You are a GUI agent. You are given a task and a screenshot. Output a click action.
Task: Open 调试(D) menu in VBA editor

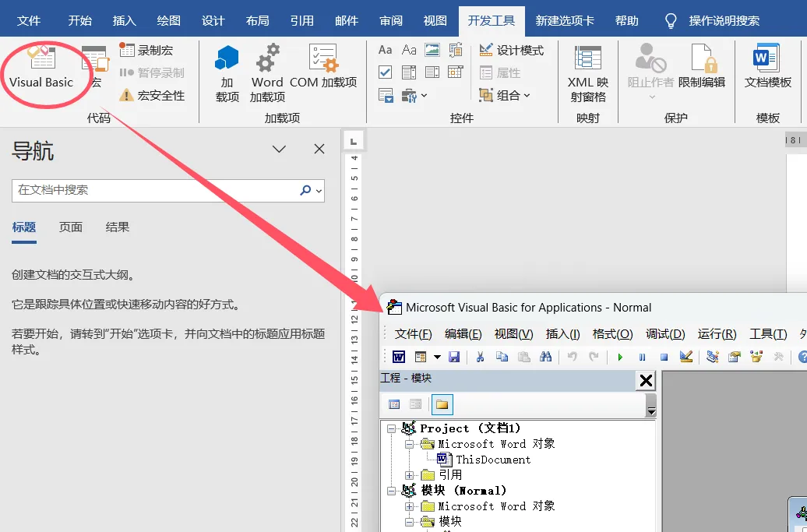coord(665,334)
